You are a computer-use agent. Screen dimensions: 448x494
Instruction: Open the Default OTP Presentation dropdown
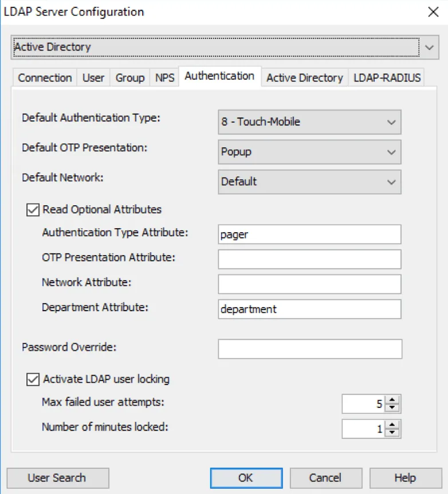(x=392, y=152)
